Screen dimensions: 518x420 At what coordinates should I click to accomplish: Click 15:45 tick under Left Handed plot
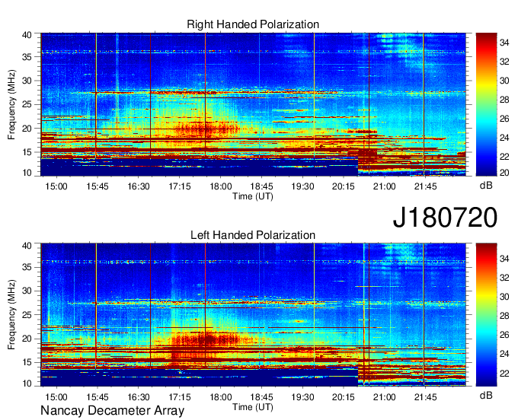coord(98,397)
